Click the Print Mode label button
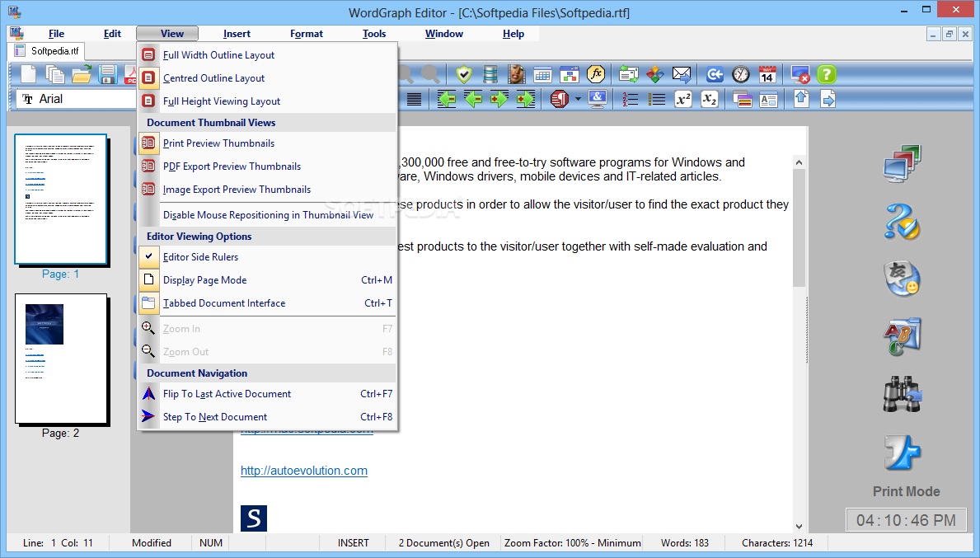This screenshot has width=980, height=558. (907, 491)
